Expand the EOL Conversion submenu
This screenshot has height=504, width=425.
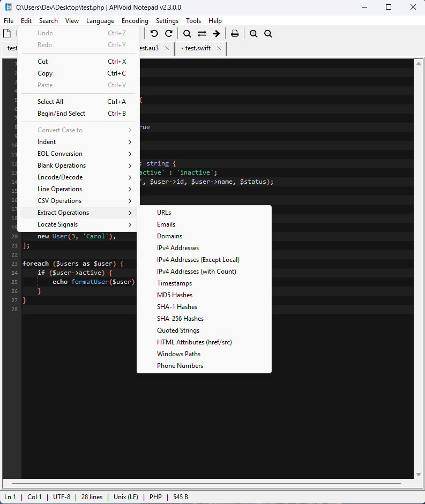(x=78, y=154)
